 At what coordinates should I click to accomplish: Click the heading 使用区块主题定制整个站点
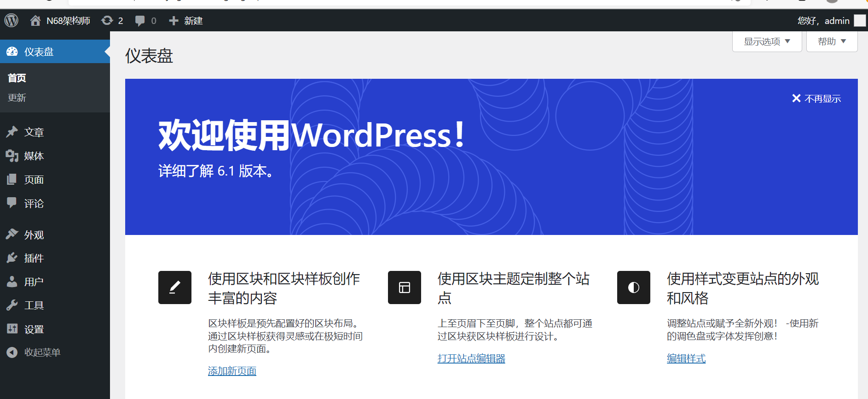tap(514, 288)
